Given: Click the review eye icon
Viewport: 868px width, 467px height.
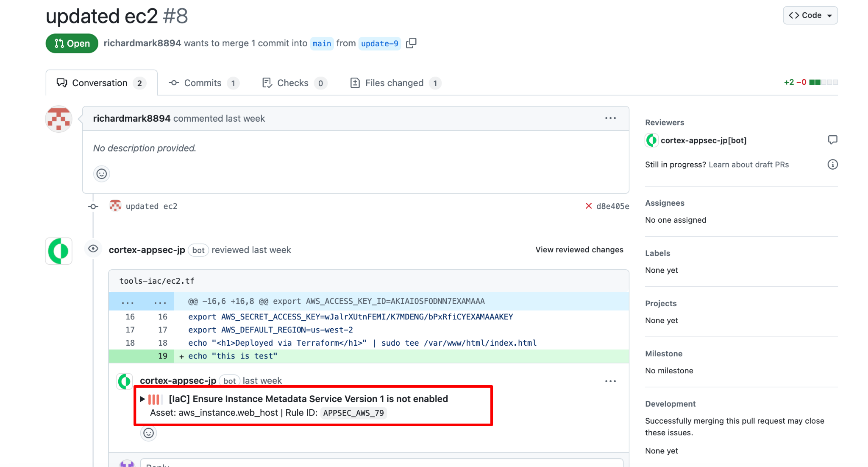Looking at the screenshot, I should coord(93,249).
